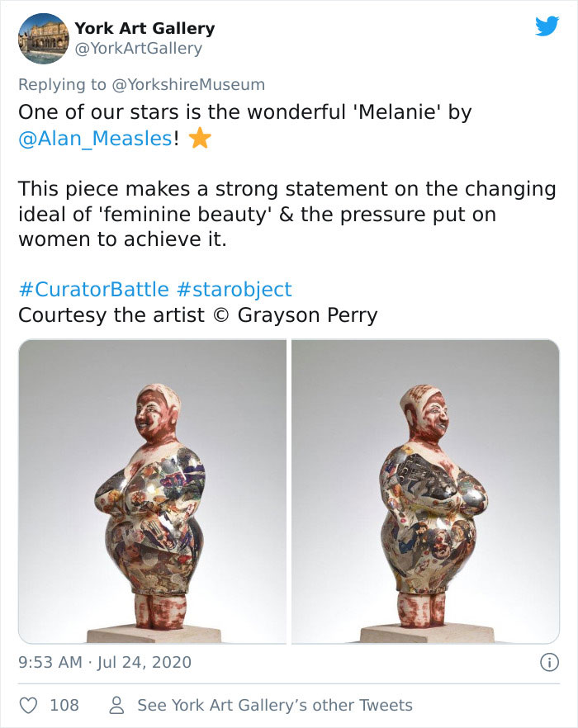578x728 pixels.
Task: Click the profile silhouette icon near the bottom
Action: (x=116, y=705)
